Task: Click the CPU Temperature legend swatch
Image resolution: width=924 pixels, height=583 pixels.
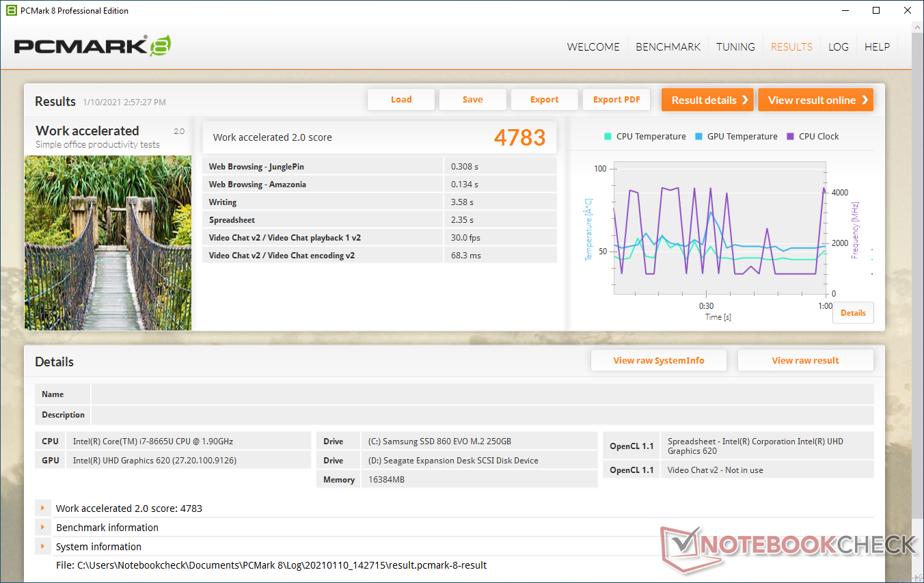Action: click(x=608, y=137)
